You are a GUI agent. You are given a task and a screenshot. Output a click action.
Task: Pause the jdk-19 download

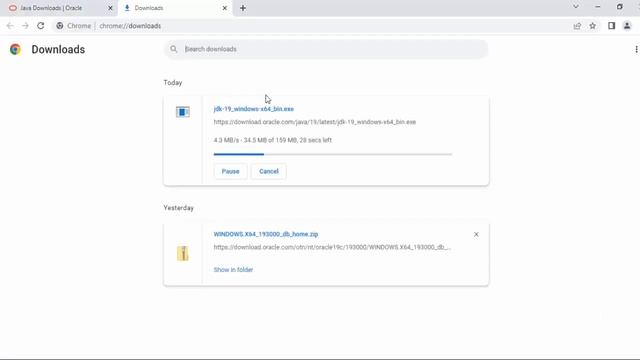230,171
